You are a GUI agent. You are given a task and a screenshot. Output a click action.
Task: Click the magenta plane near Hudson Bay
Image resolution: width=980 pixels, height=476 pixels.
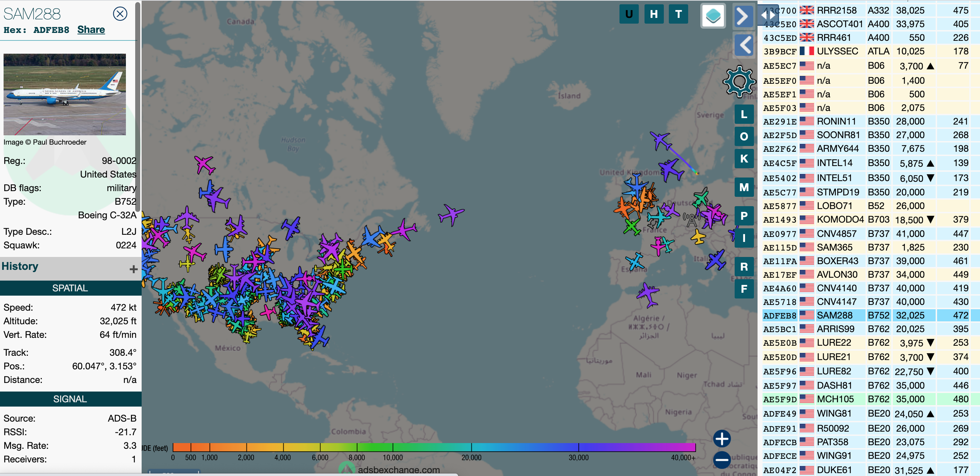(205, 165)
